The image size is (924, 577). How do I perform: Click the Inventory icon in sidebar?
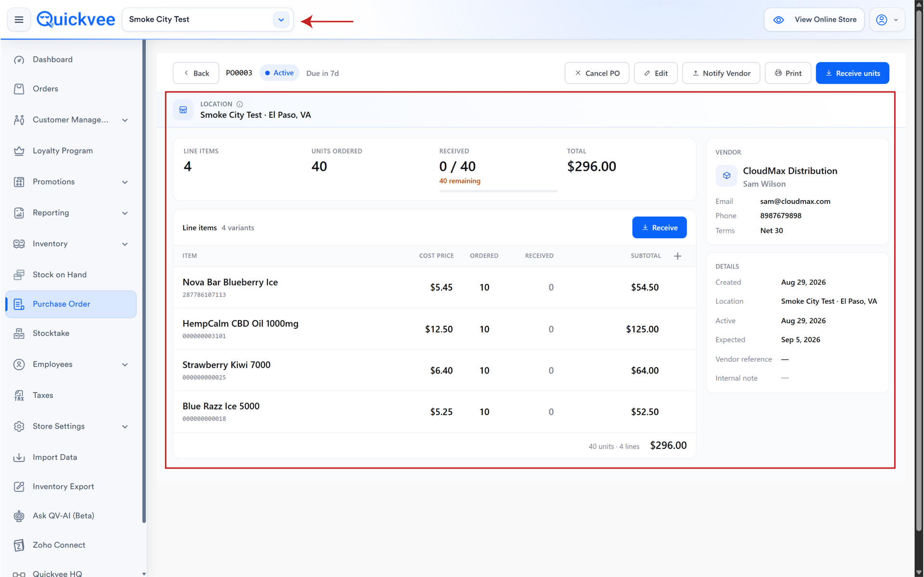[19, 244]
